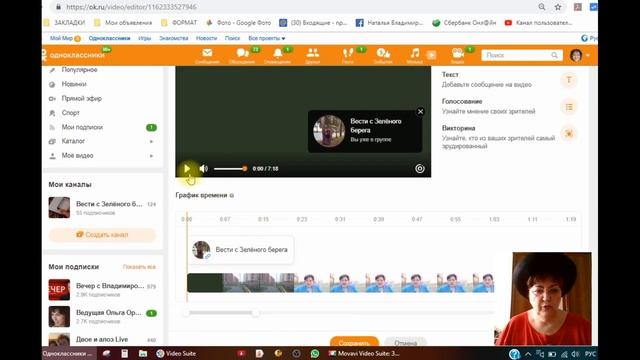Open WhatsApp from the taskbar
This screenshot has height=360, width=640.
coord(315,353)
